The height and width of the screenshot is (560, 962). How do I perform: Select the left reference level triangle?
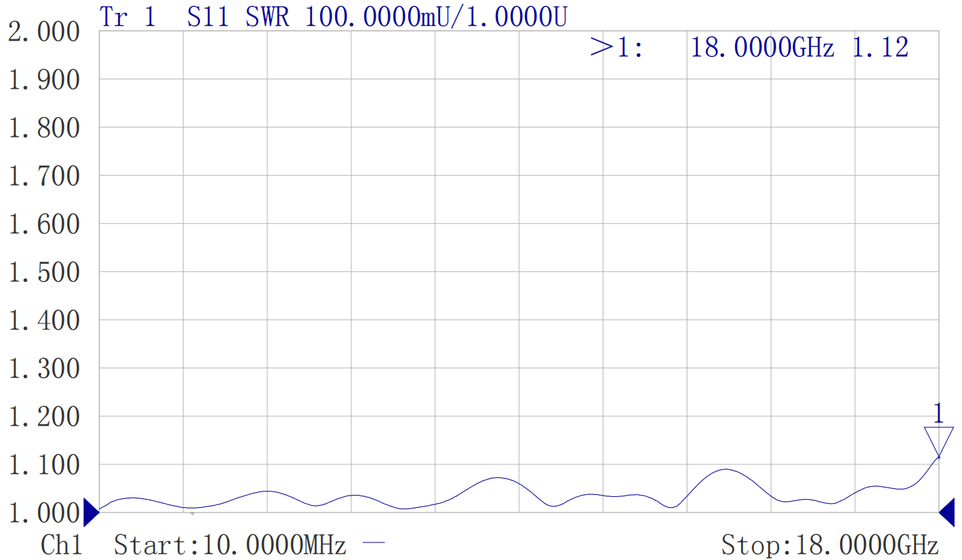[90, 513]
